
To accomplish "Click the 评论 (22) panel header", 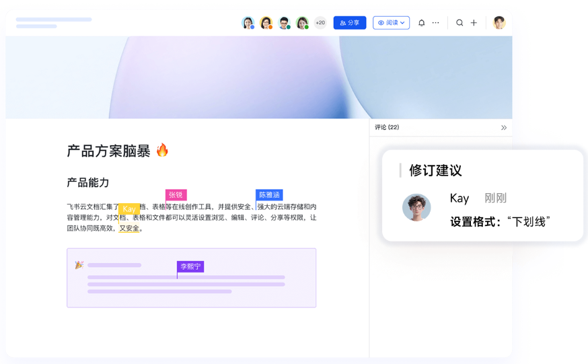I will [x=387, y=127].
